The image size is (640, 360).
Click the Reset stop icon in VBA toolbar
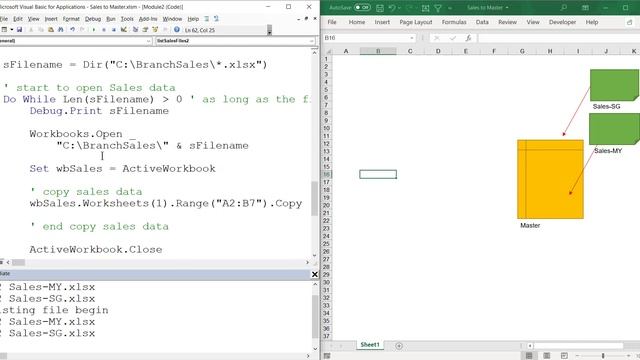click(113, 29)
